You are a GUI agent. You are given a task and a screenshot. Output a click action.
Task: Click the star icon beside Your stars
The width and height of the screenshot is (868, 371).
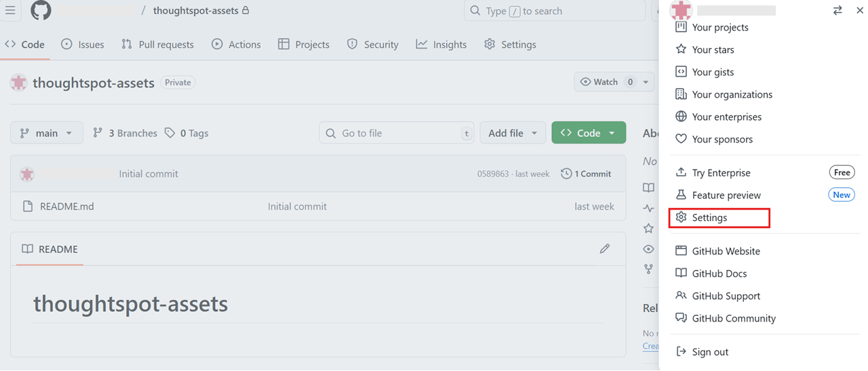pos(681,50)
